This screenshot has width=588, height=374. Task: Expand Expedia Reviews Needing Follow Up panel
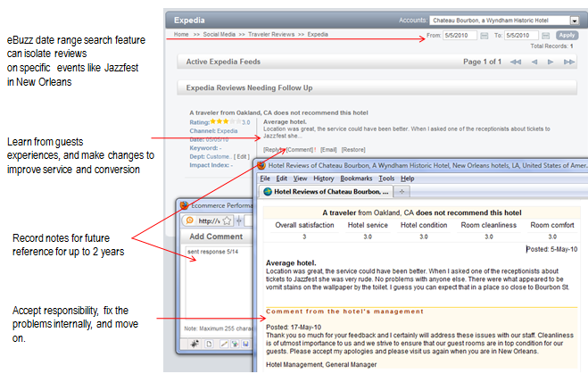[x=377, y=87]
